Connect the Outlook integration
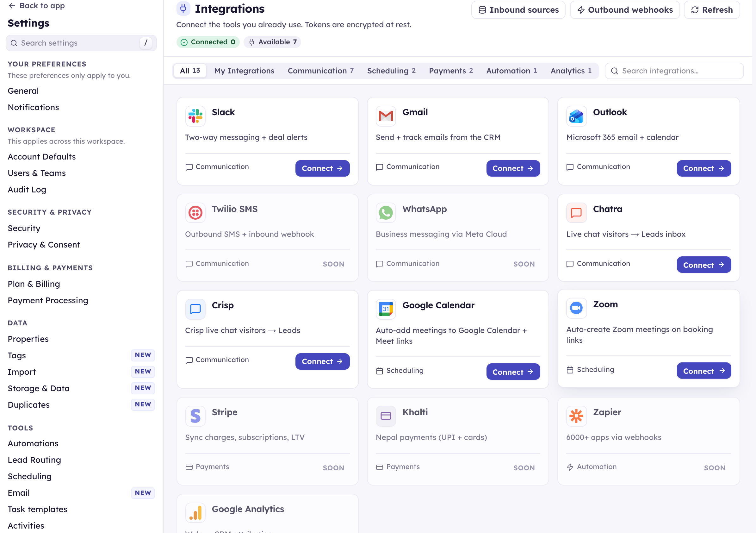This screenshot has width=756, height=533. (703, 168)
